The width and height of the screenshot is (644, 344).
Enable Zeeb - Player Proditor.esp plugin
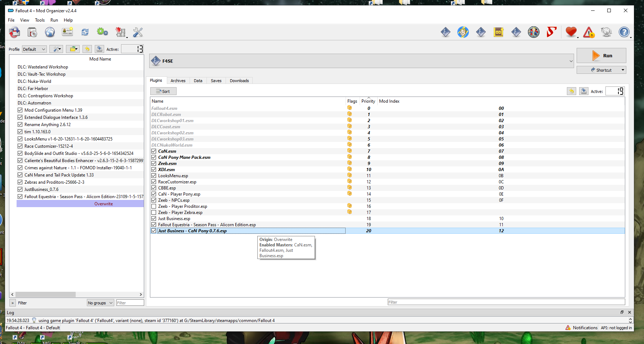pyautogui.click(x=154, y=206)
